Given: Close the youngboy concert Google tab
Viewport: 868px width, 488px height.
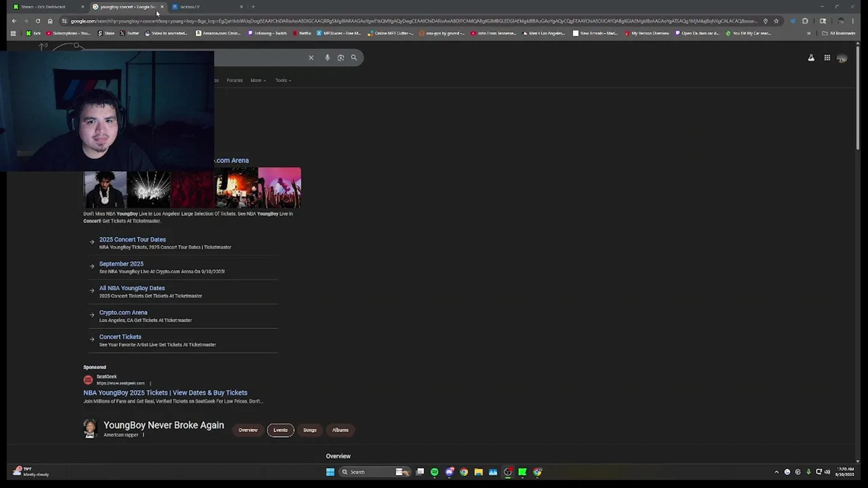Looking at the screenshot, I should pos(161,7).
